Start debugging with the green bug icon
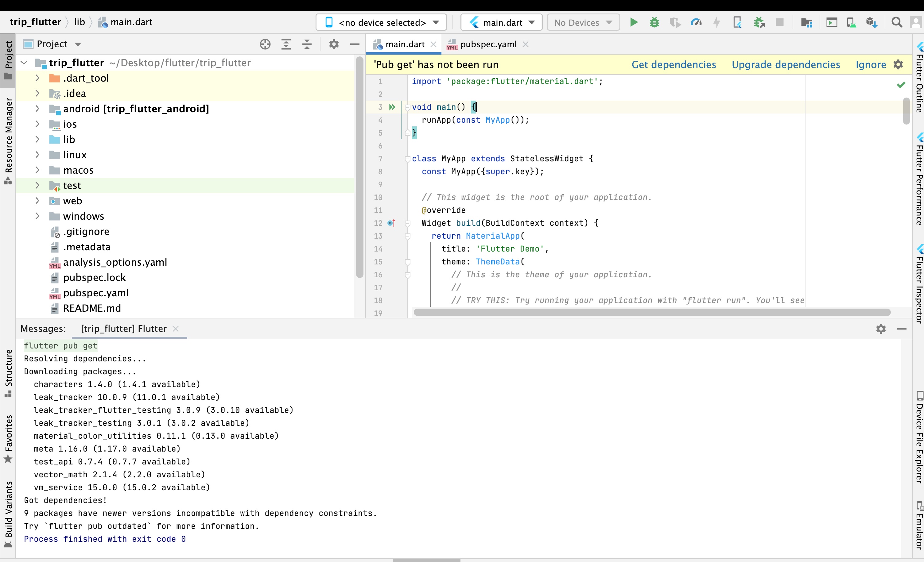Viewport: 924px width, 562px height. (654, 22)
